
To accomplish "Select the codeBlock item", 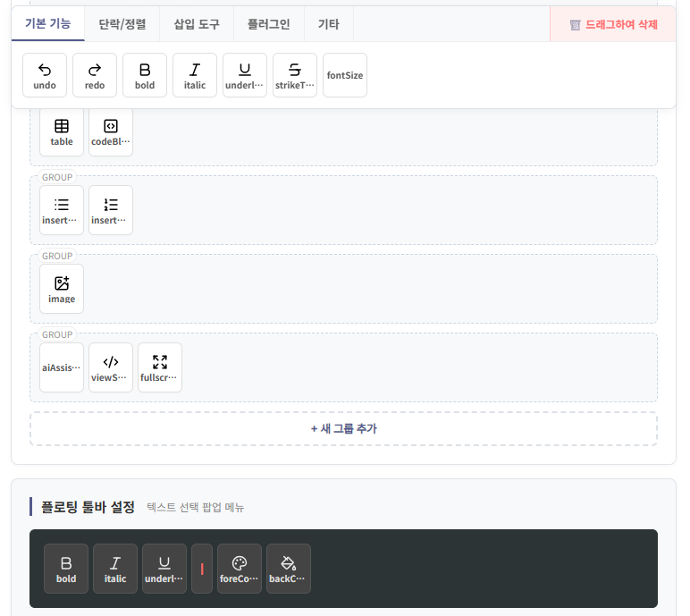I will click(111, 131).
